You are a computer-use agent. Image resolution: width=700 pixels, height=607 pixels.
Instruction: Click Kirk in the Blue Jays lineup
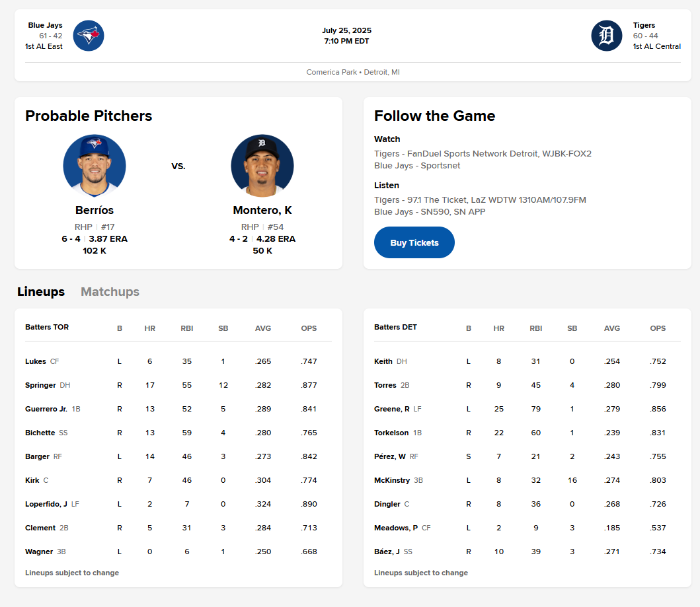[32, 480]
